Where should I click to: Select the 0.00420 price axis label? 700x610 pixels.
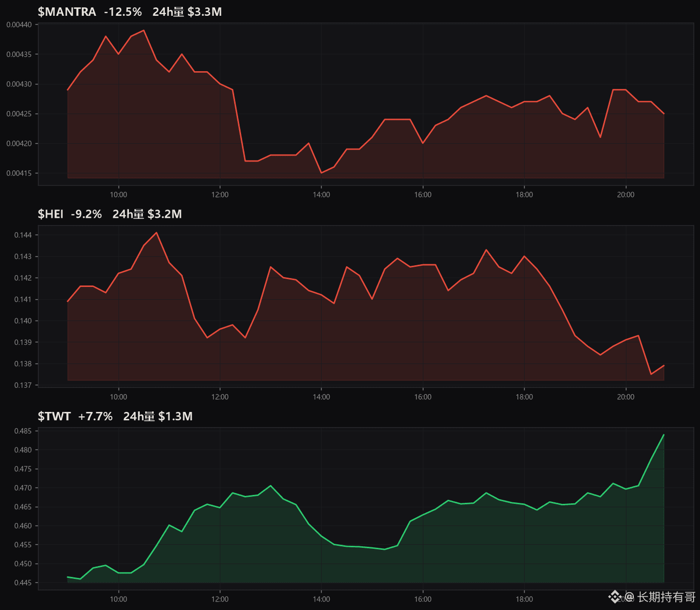click(x=19, y=144)
